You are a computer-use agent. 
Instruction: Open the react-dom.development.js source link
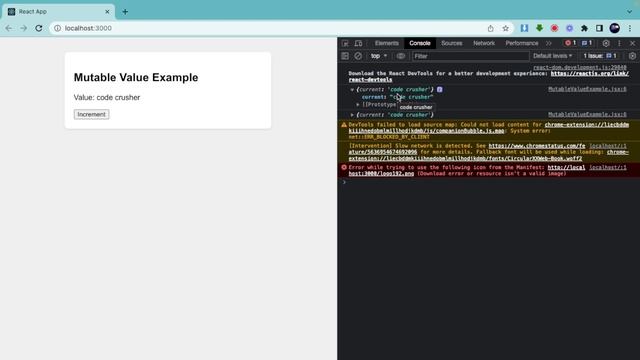(580, 67)
